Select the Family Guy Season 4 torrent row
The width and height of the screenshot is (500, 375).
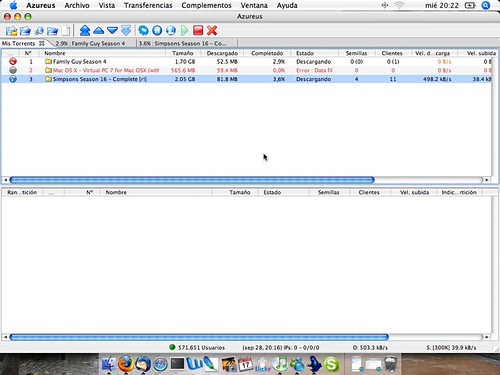click(x=247, y=62)
